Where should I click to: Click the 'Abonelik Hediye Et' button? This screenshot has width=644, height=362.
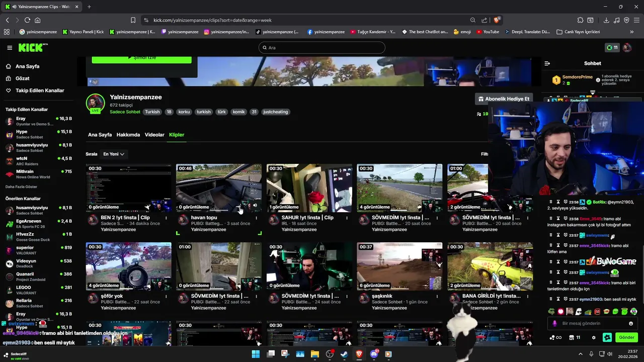tap(504, 99)
